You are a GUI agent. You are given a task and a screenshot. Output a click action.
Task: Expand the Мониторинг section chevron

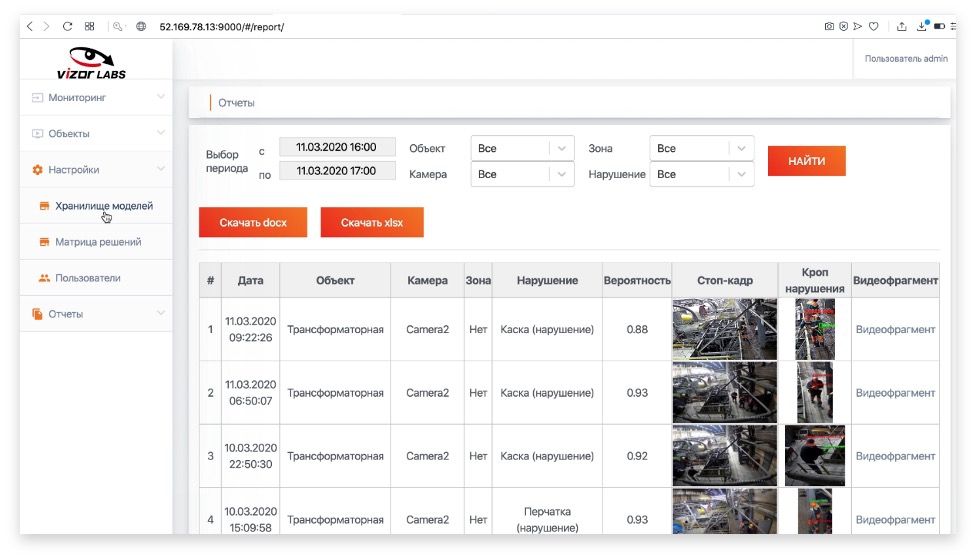(x=161, y=98)
